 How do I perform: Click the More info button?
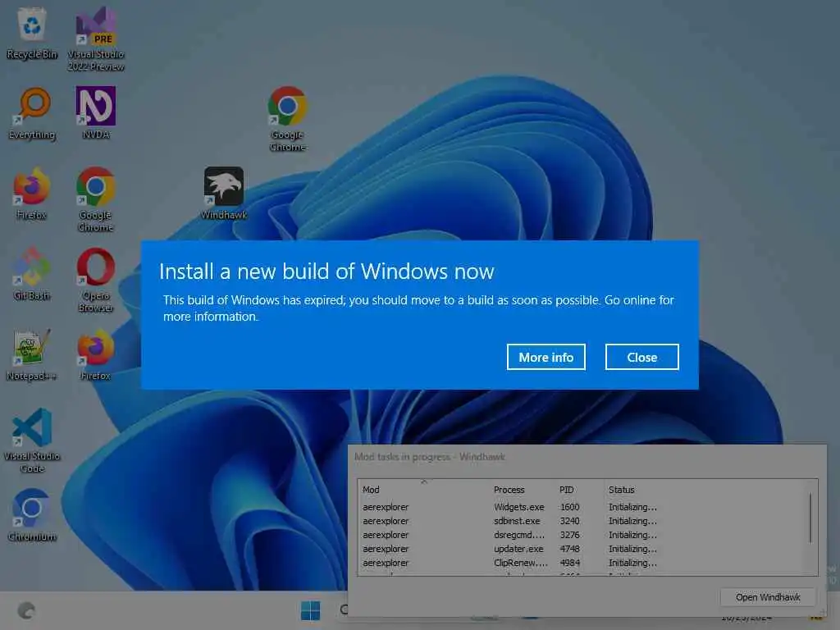546,358
